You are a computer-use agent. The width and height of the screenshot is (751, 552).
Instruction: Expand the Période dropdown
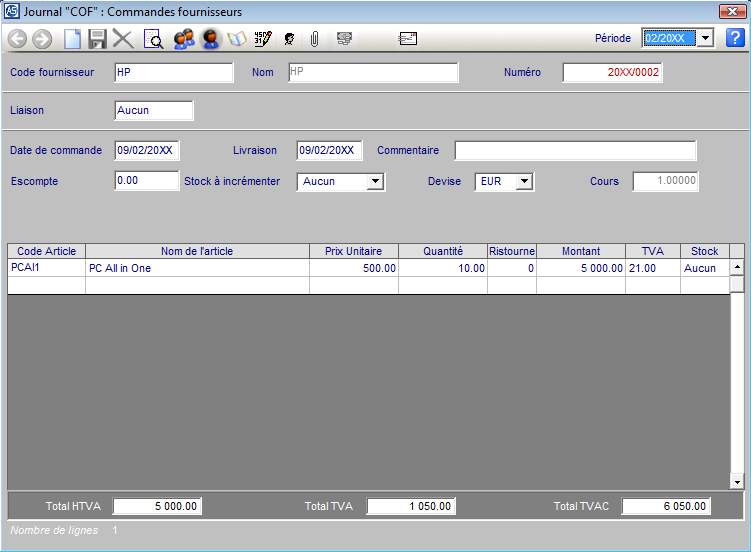[x=705, y=38]
